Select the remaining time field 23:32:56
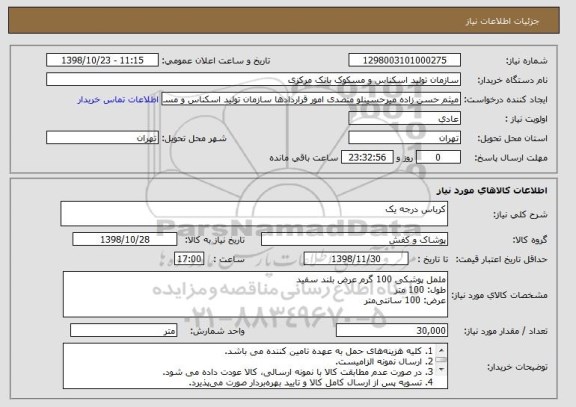 (x=367, y=158)
